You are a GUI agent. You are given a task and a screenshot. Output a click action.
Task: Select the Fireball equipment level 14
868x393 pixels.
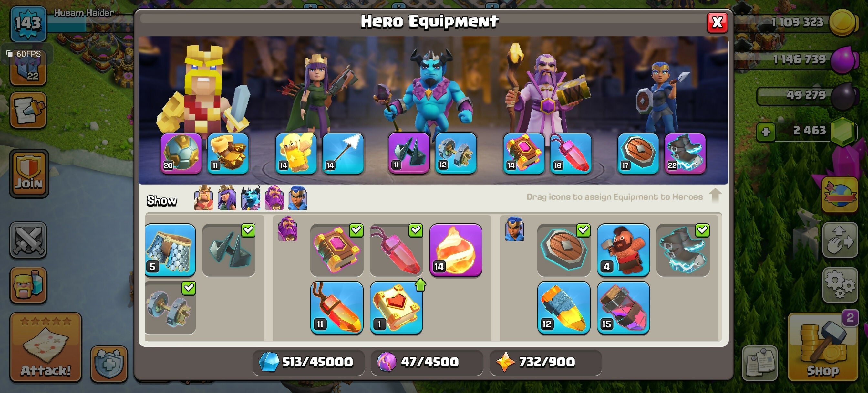point(456,250)
